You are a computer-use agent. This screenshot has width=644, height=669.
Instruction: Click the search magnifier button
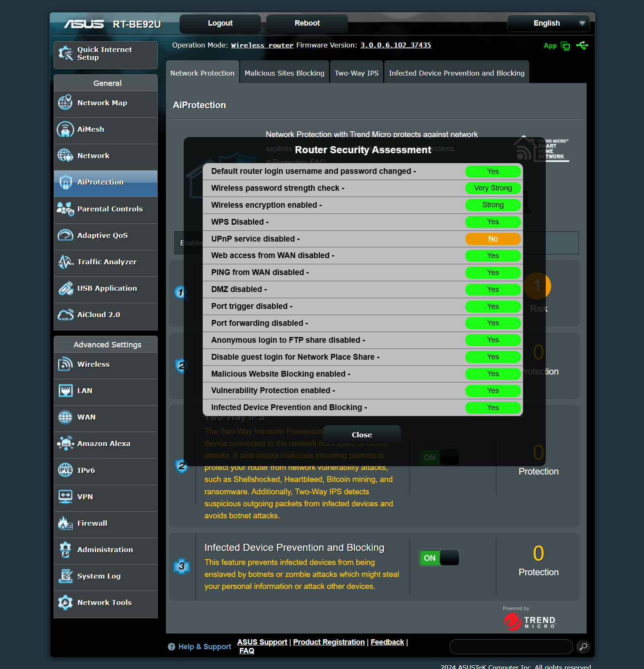tap(583, 646)
